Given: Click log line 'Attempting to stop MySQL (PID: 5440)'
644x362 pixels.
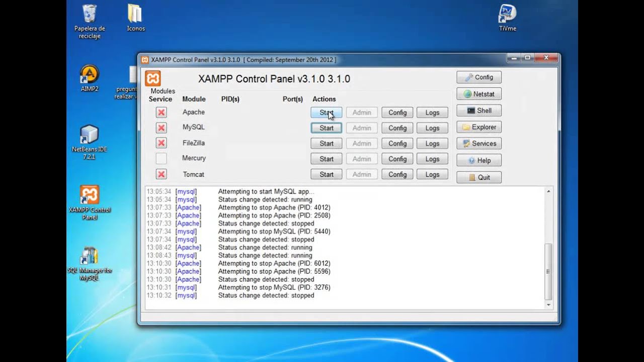Looking at the screenshot, I should [x=274, y=231].
